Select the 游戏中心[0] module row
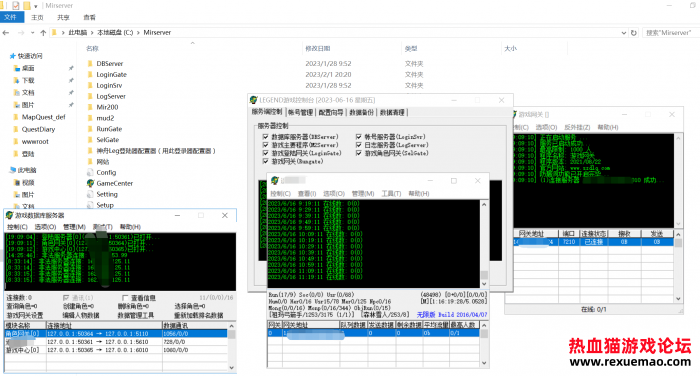700x376 pixels. 116,350
